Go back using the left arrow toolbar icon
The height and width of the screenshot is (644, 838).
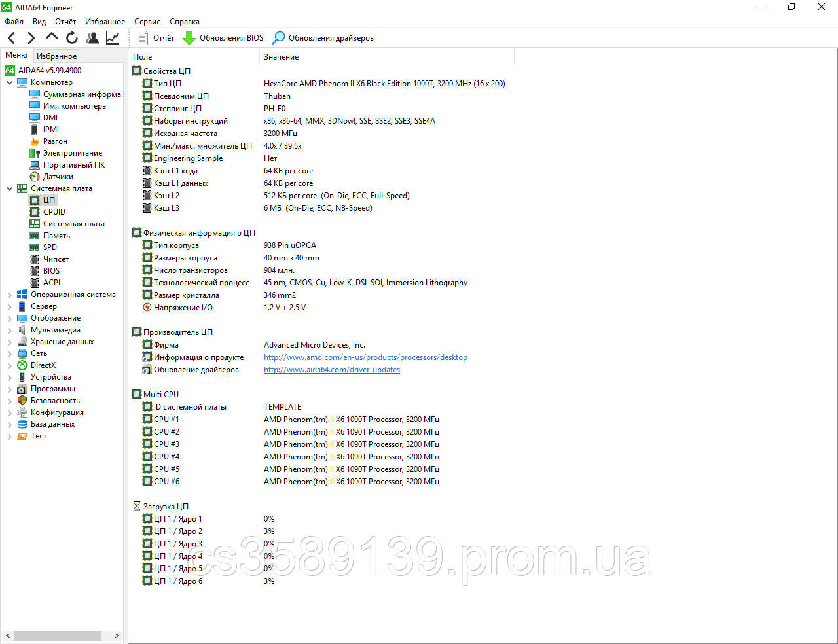(x=12, y=38)
